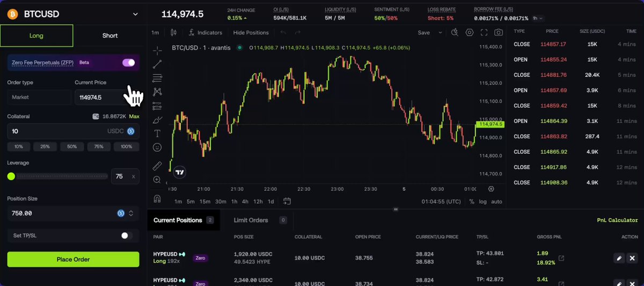644x286 pixels.
Task: Close the first HYPEUSD position
Action: point(632,258)
